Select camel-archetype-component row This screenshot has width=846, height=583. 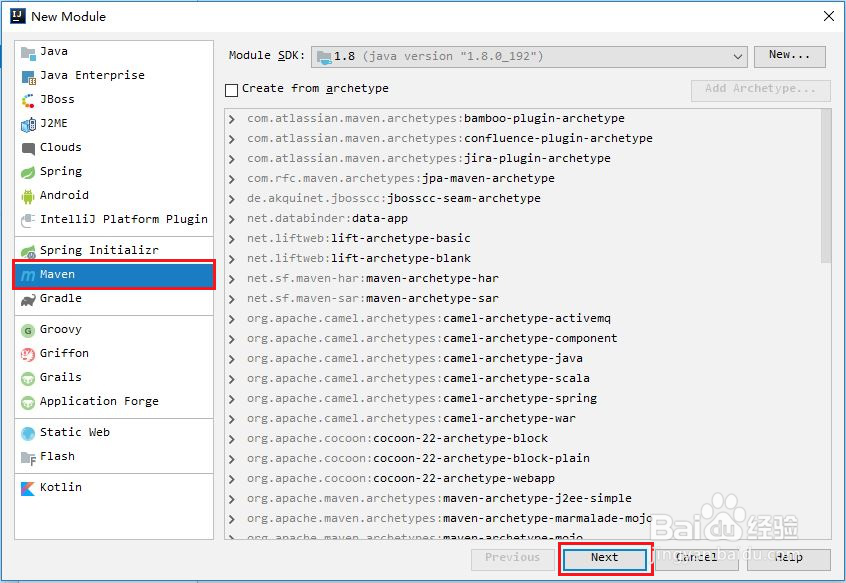[x=522, y=338]
